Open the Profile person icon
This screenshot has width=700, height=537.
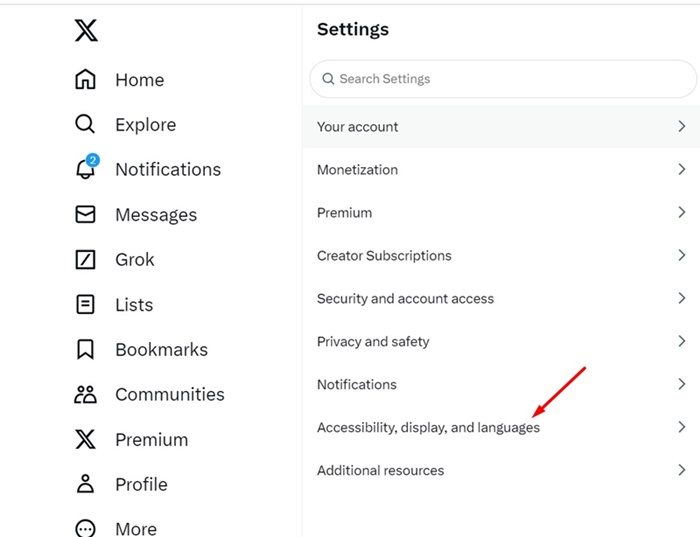click(x=85, y=484)
